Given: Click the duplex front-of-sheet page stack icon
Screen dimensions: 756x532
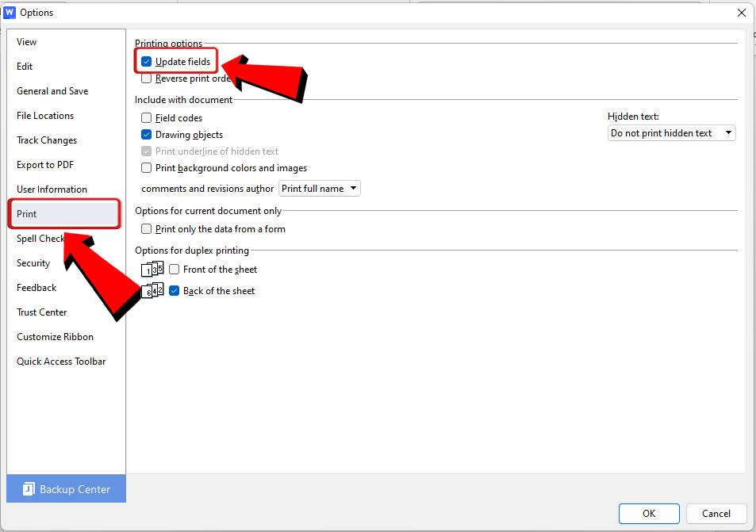Looking at the screenshot, I should (x=152, y=269).
